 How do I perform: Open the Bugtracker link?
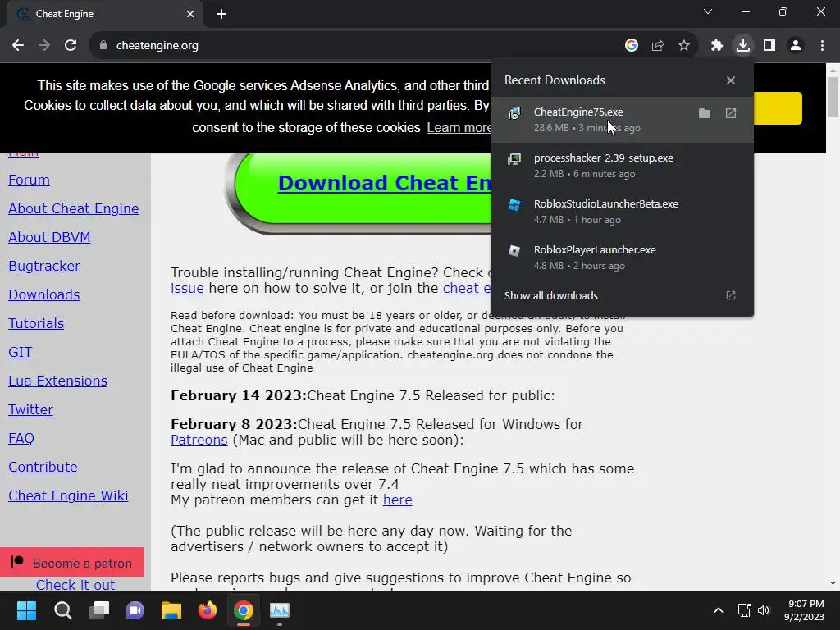click(x=44, y=267)
